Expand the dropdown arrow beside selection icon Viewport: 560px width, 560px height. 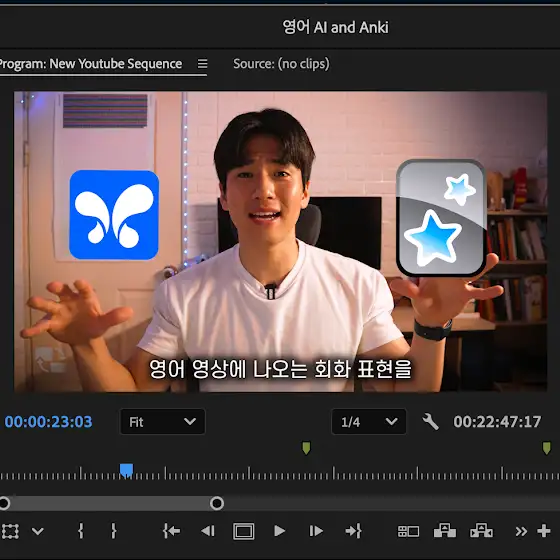(38, 531)
